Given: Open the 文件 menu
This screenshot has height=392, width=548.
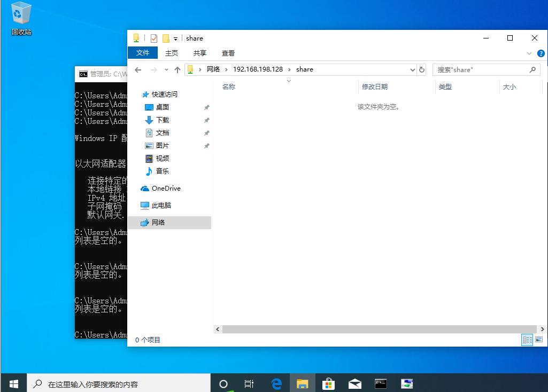Looking at the screenshot, I should [x=143, y=53].
